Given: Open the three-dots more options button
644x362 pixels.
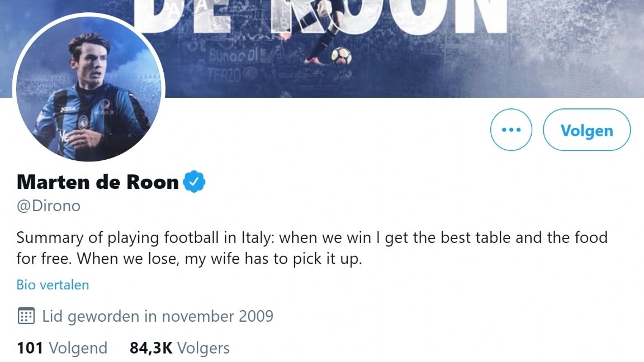Looking at the screenshot, I should point(511,130).
